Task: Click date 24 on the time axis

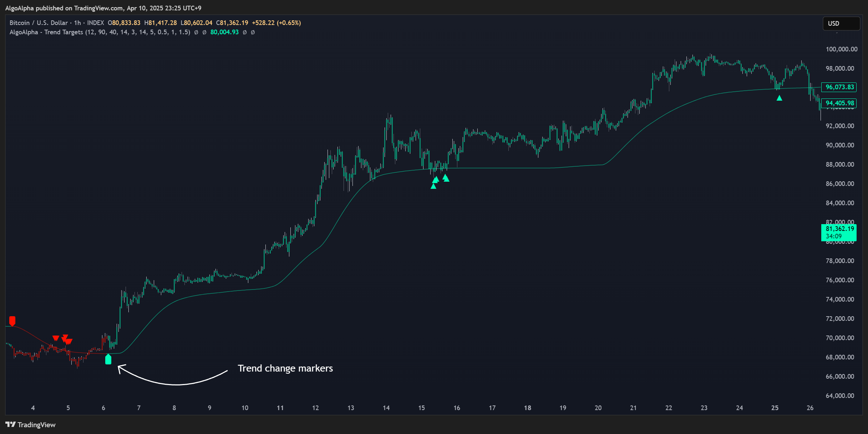Action: coord(739,408)
